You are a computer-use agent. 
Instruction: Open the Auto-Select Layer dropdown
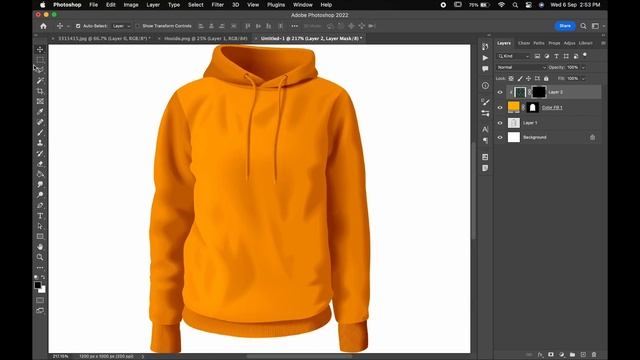pos(121,26)
